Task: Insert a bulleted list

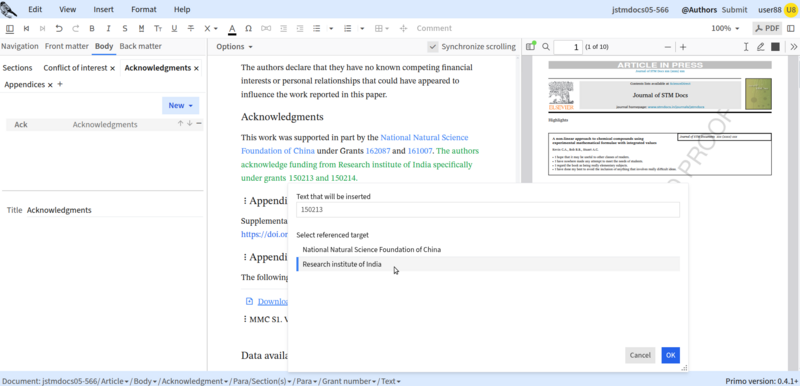Action: pyautogui.click(x=316, y=29)
